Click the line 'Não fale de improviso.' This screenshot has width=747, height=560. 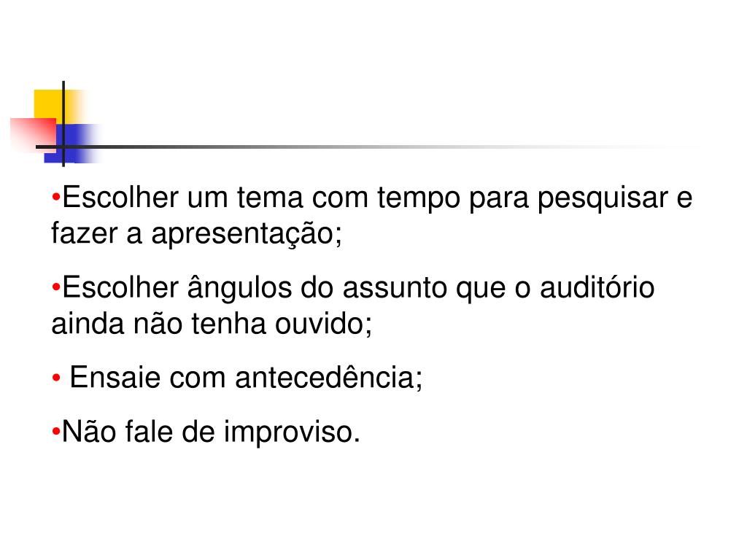pyautogui.click(x=206, y=432)
